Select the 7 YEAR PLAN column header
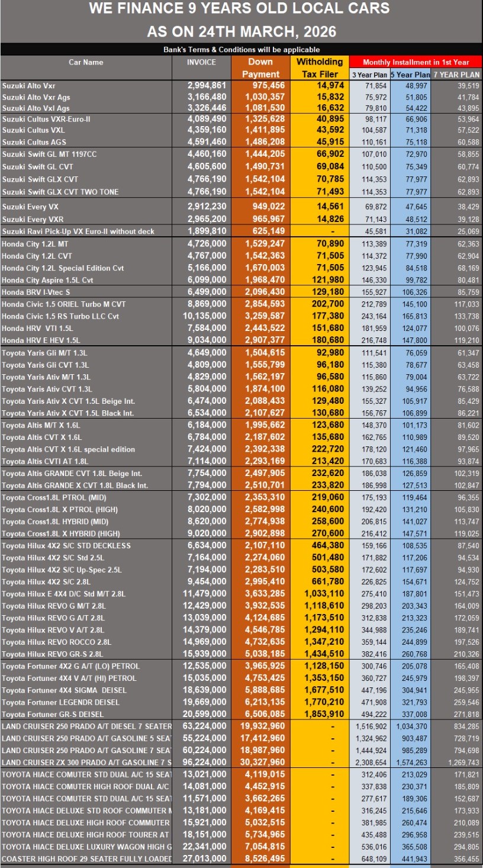The width and height of the screenshot is (483, 868). [456, 75]
